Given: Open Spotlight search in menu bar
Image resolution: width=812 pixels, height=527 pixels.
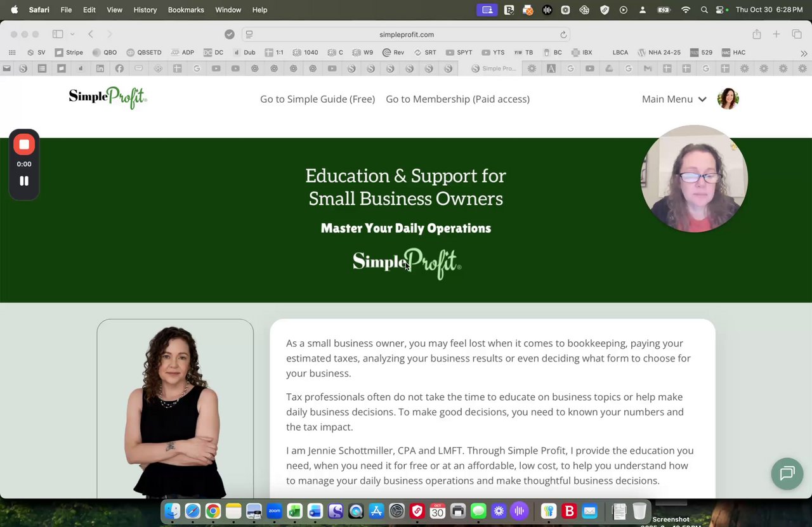Looking at the screenshot, I should pos(704,10).
